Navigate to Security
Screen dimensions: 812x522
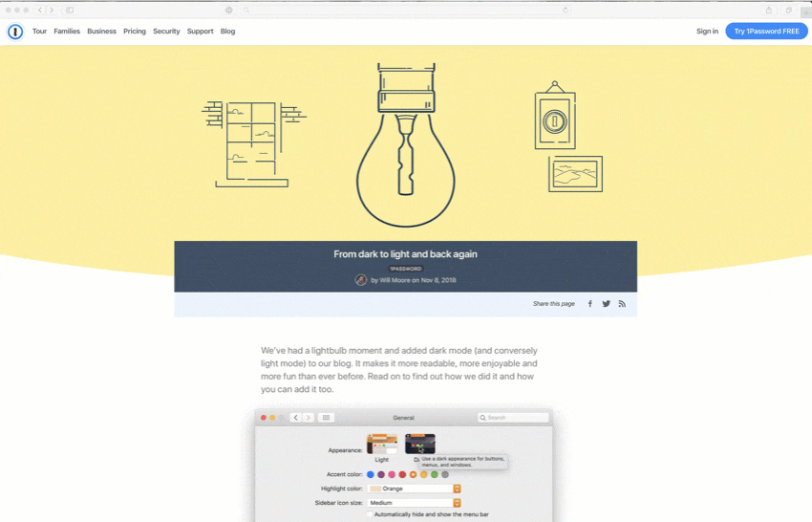166,32
